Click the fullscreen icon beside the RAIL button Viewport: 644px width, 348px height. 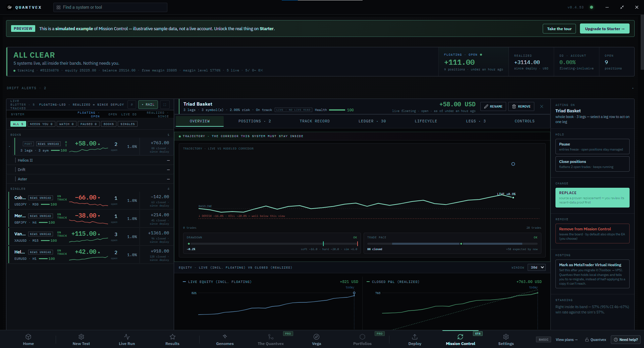click(165, 105)
